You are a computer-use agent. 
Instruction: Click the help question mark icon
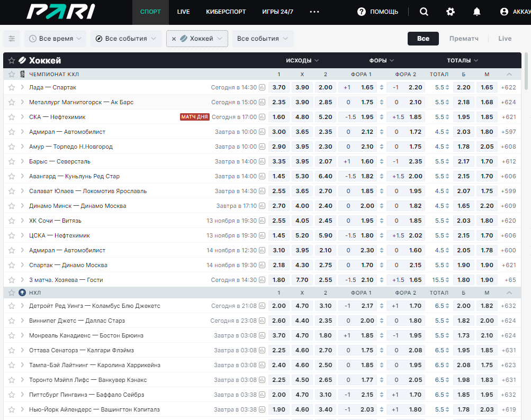pyautogui.click(x=362, y=12)
